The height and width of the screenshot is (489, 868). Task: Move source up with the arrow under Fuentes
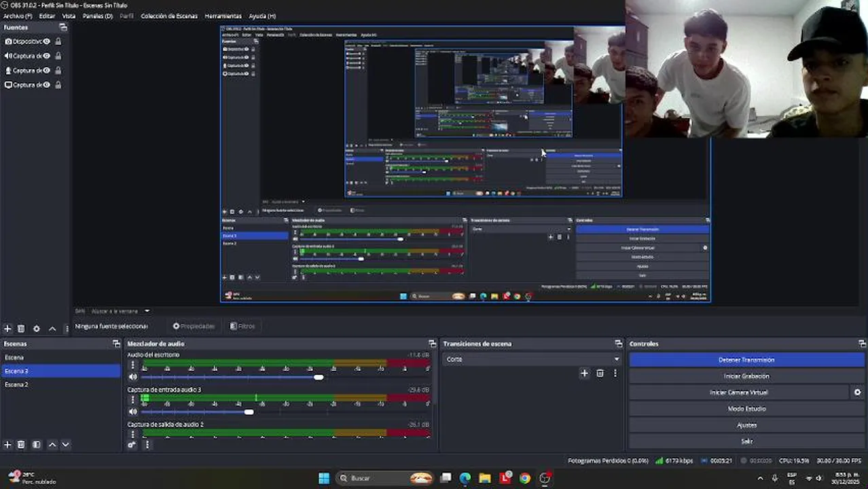52,329
